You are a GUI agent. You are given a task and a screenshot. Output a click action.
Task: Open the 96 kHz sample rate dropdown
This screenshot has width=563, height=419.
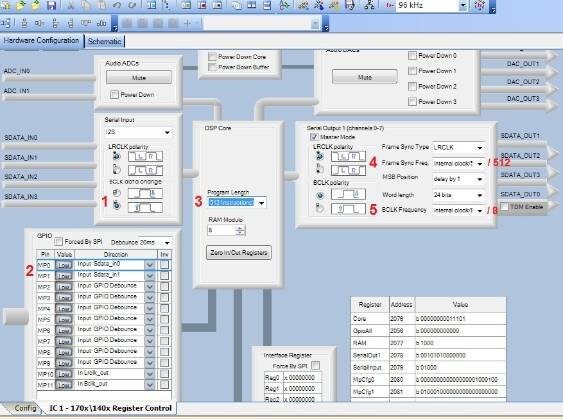point(463,5)
